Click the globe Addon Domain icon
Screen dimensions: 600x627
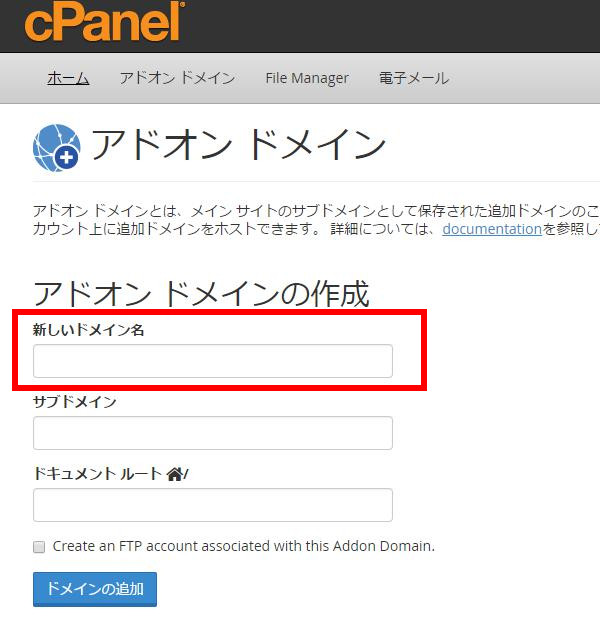[x=56, y=146]
